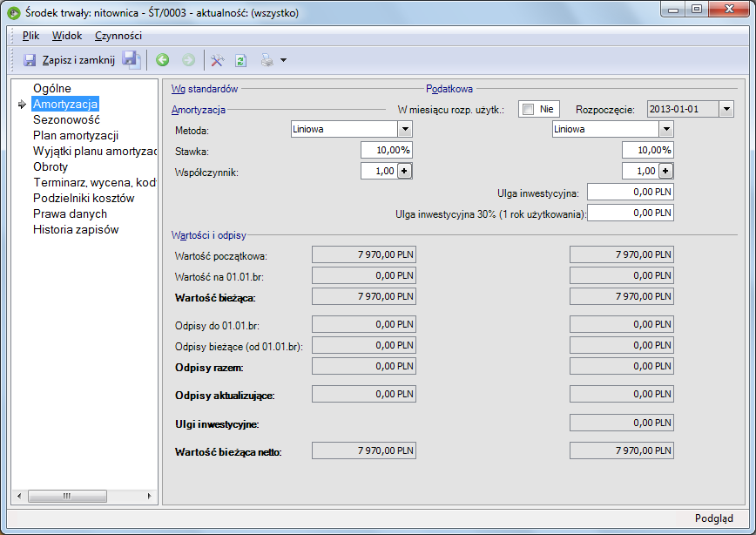Maximize the Środek trwały window
756x535 pixels.
pyautogui.click(x=697, y=10)
